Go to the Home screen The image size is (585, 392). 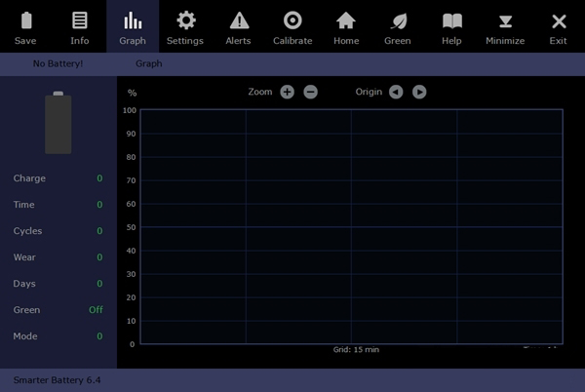346,26
